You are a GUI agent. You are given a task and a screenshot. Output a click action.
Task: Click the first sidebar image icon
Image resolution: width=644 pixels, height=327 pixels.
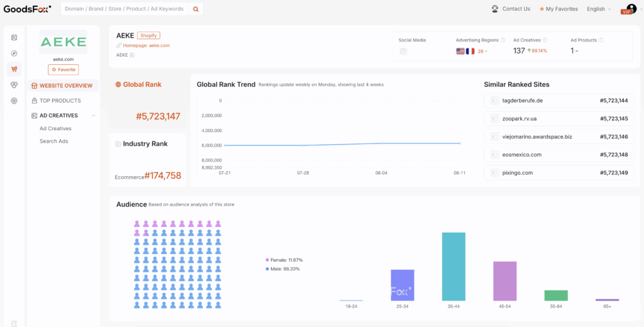(x=14, y=38)
